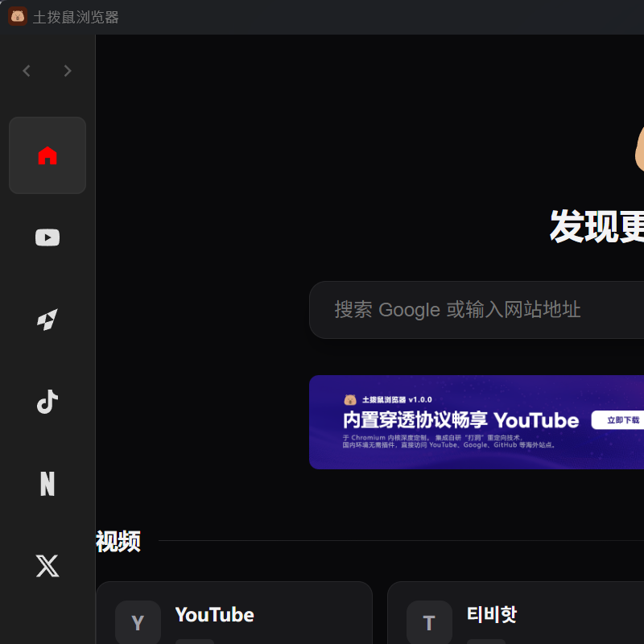Screen dimensions: 644x644
Task: Click the marmot browser logo icon
Action: coord(18,16)
